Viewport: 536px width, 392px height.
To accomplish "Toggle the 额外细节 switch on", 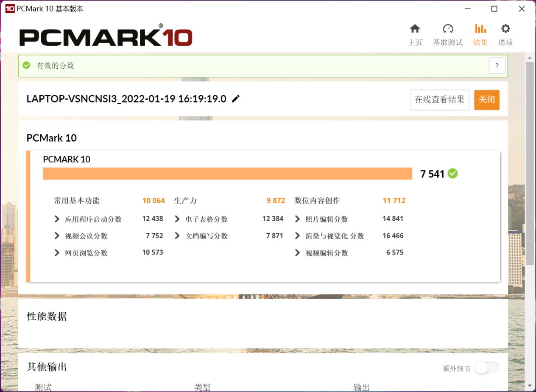I will [x=487, y=368].
